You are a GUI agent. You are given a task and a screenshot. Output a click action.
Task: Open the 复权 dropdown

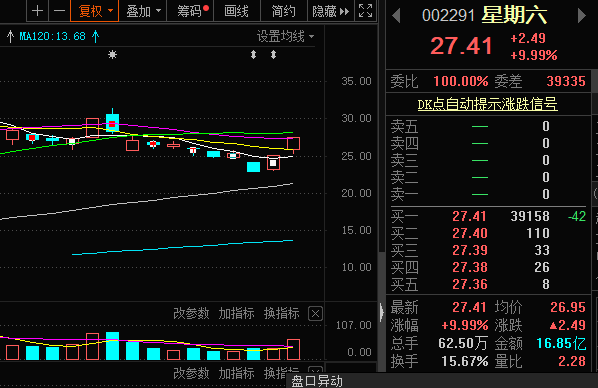coord(95,11)
